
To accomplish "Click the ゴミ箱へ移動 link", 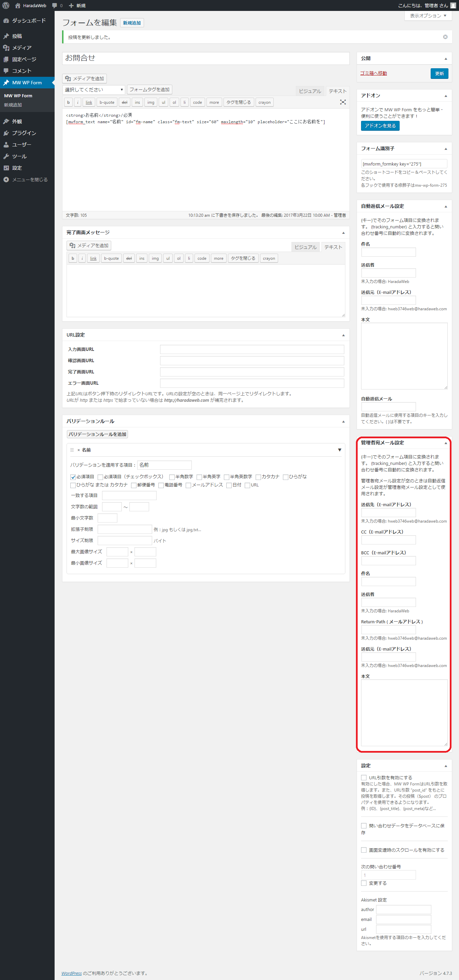I will point(373,73).
